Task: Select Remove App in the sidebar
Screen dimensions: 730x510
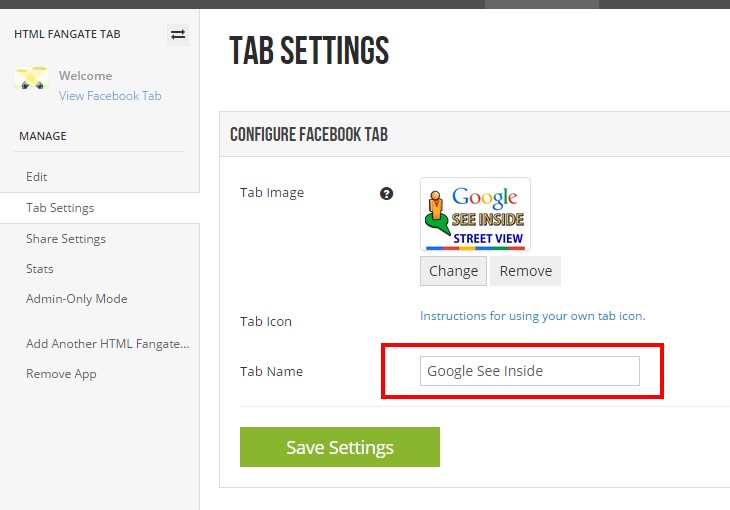Action: (61, 374)
